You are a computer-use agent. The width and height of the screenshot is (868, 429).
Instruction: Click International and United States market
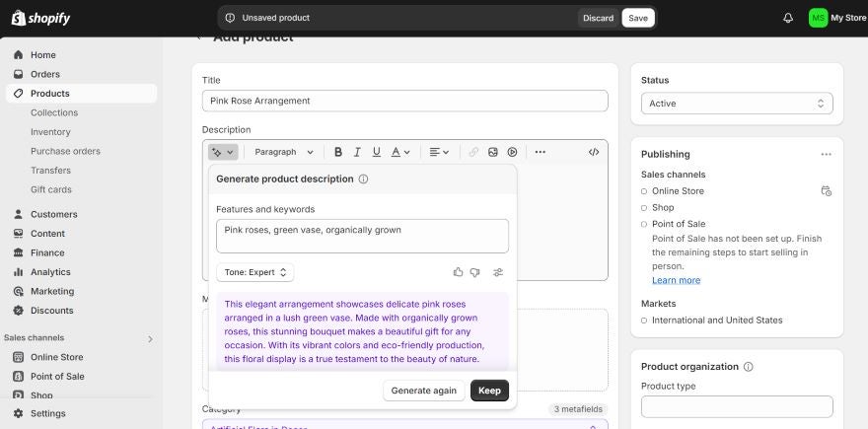pyautogui.click(x=717, y=320)
